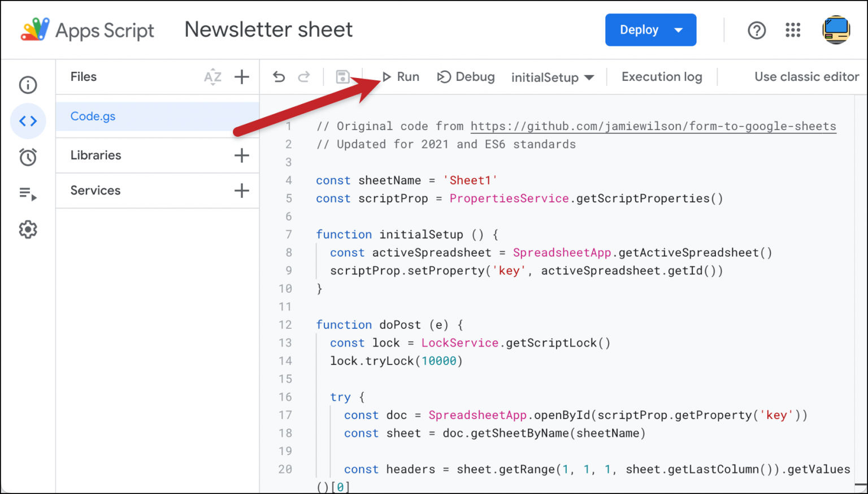868x494 pixels.
Task: Open the Deploy dropdown menu
Action: 650,29
